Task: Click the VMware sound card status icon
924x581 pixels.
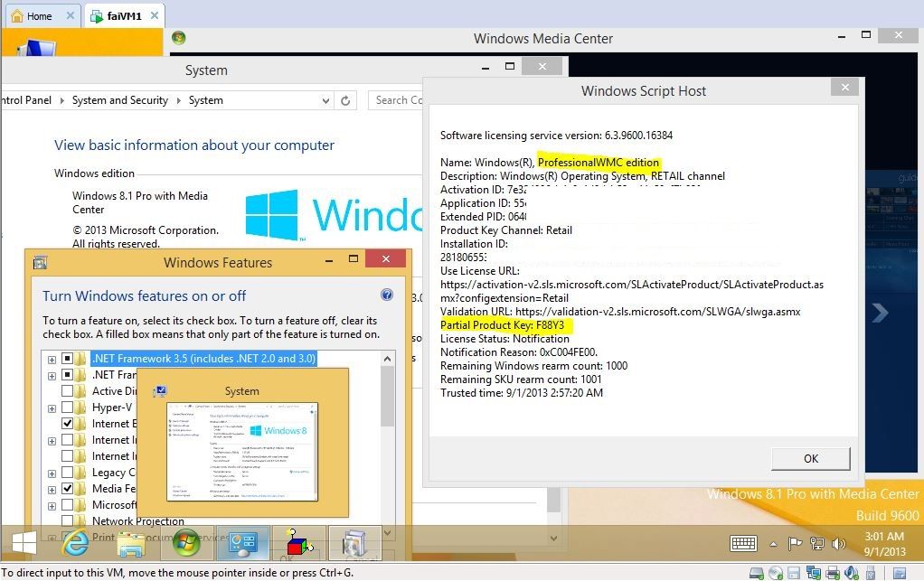Action: tap(852, 572)
